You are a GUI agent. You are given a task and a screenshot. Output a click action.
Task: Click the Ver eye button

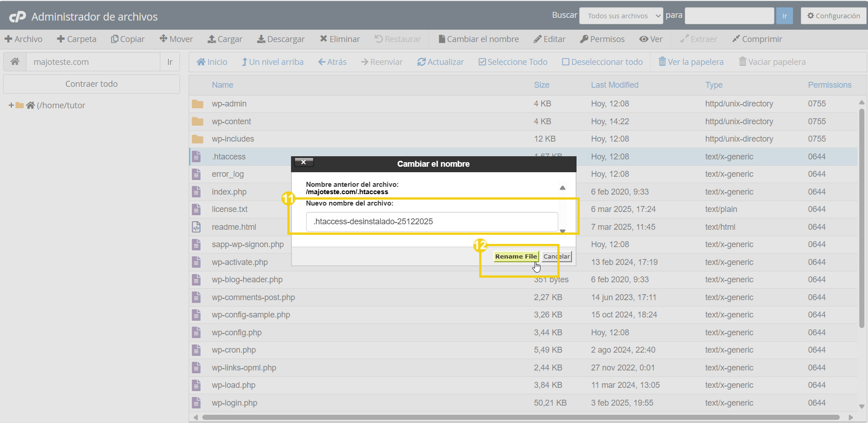(651, 39)
